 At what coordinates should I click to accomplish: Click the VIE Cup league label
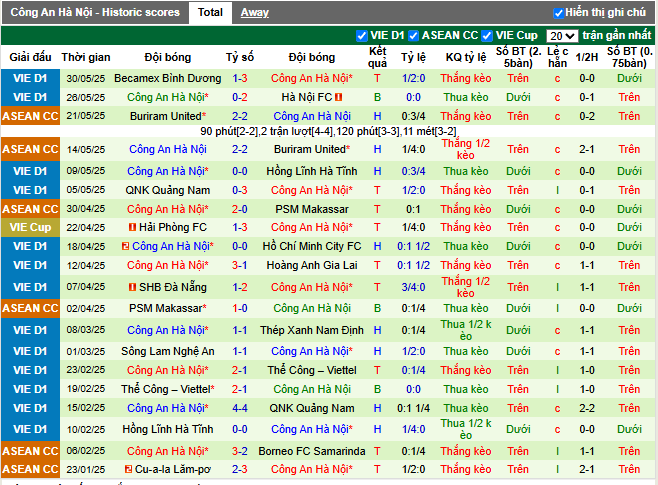tap(30, 227)
